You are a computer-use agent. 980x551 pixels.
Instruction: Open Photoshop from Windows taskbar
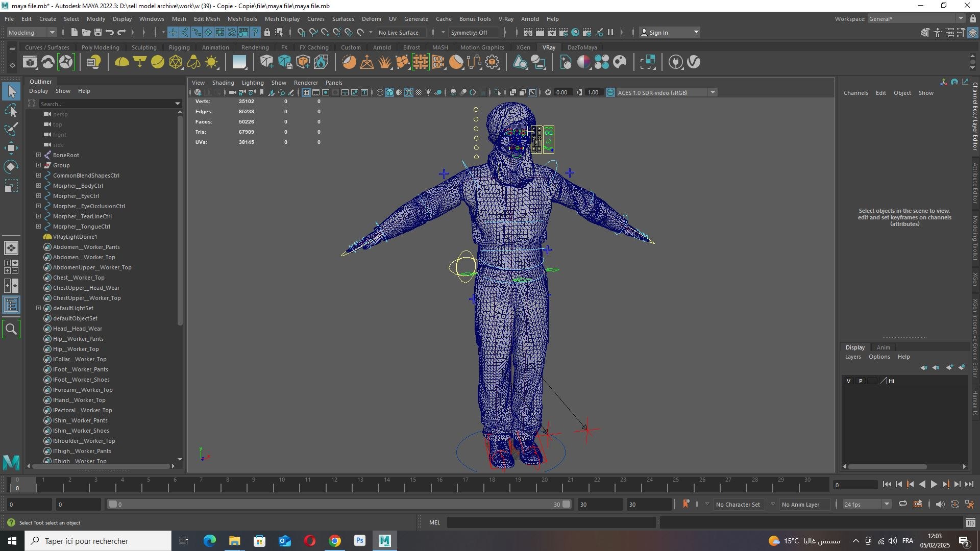(x=360, y=541)
